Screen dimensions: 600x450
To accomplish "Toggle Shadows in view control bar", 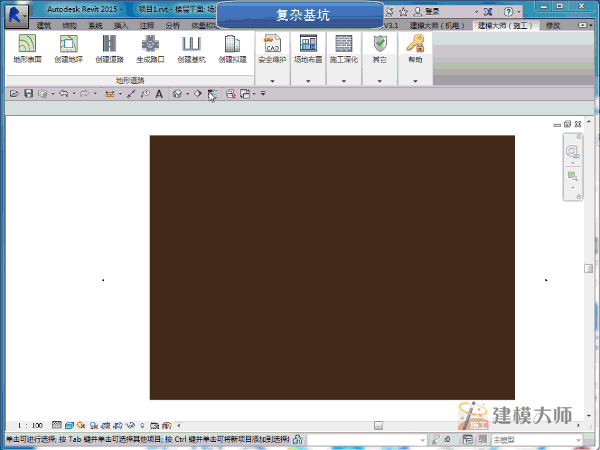I will point(94,425).
